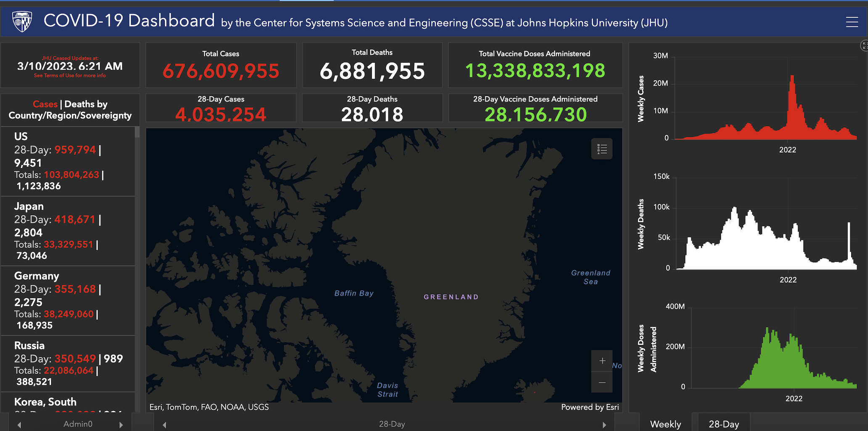The height and width of the screenshot is (431, 868).
Task: Click the Davis Strait map label
Action: click(387, 390)
